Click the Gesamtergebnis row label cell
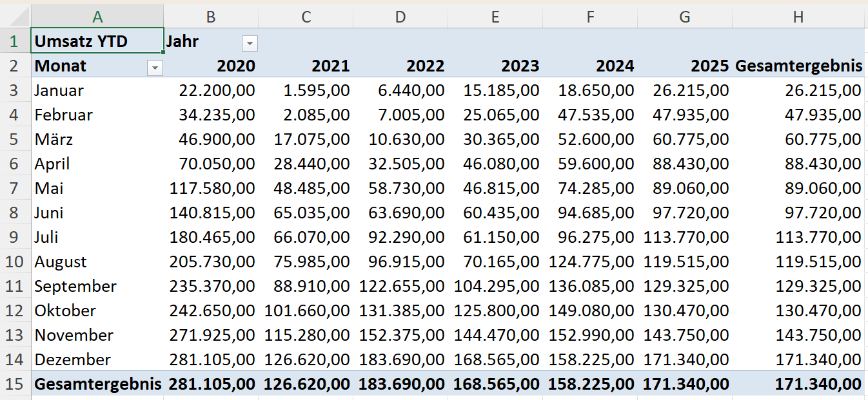 97,384
